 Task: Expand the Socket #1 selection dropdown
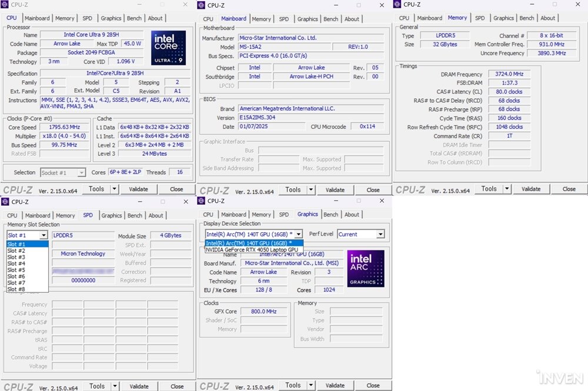pyautogui.click(x=81, y=173)
